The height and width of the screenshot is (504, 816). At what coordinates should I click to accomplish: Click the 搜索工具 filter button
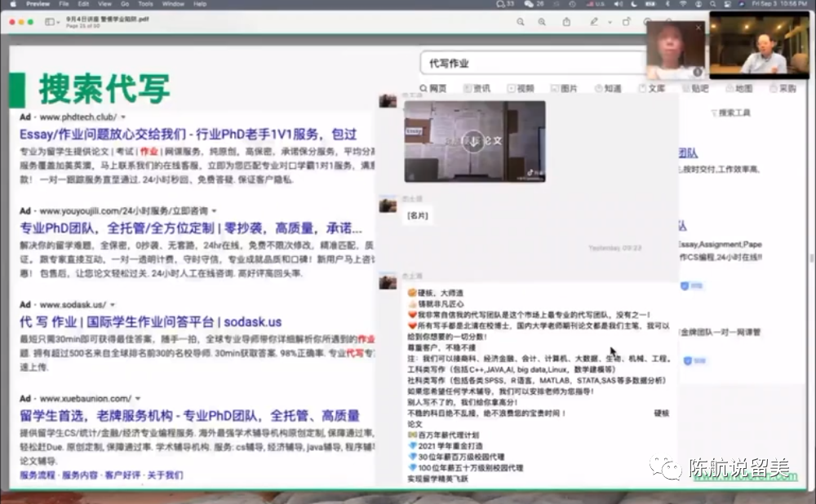coord(730,113)
